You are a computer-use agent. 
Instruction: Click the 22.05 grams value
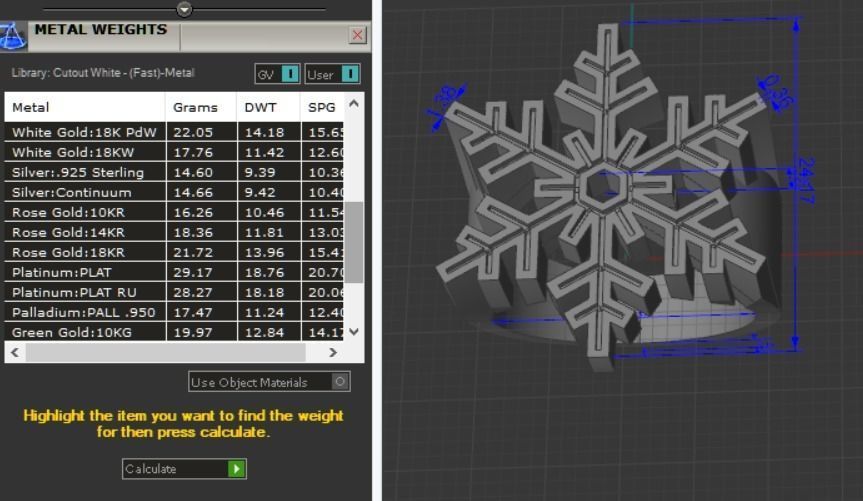(x=193, y=132)
